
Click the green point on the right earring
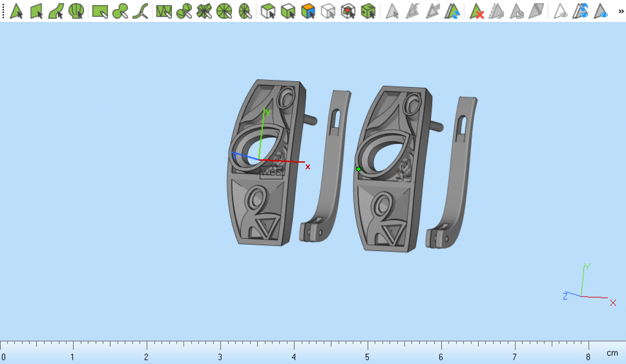[358, 169]
